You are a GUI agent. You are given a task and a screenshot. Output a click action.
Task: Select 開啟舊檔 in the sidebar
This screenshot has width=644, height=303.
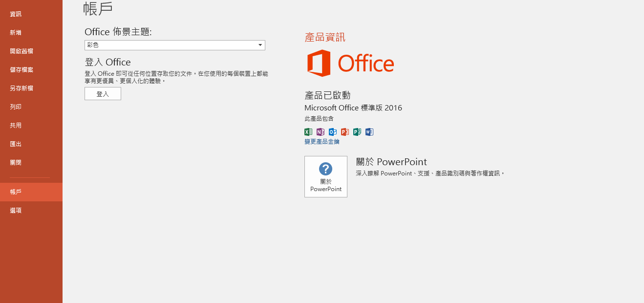(31, 51)
